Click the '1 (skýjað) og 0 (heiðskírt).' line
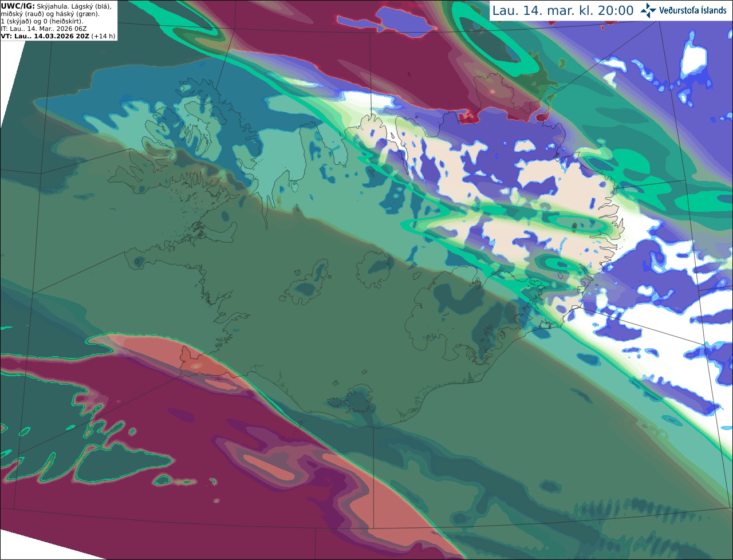733x560 pixels. [x=42, y=21]
